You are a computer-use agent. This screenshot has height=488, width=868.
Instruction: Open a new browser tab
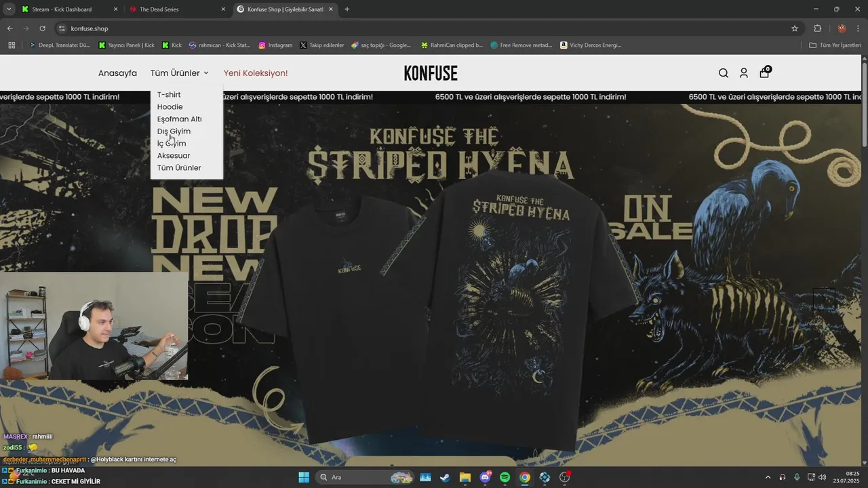coord(347,9)
